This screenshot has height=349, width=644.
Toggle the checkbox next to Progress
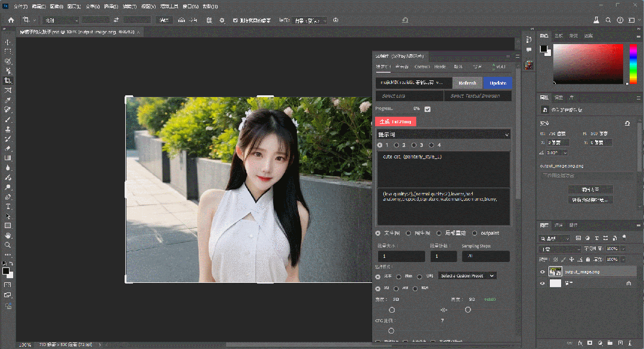[427, 109]
